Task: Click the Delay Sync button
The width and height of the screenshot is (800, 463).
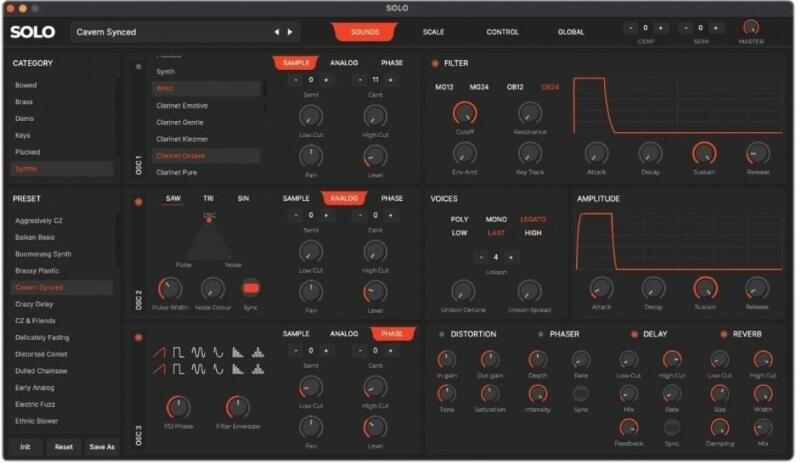Action: [x=672, y=427]
